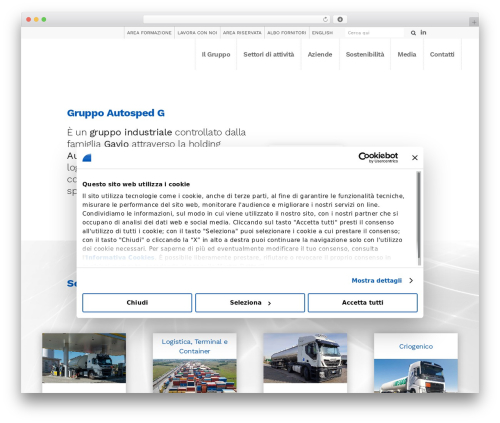The height and width of the screenshot is (423, 500).
Task: Open Lavora con noi link
Action: (197, 33)
